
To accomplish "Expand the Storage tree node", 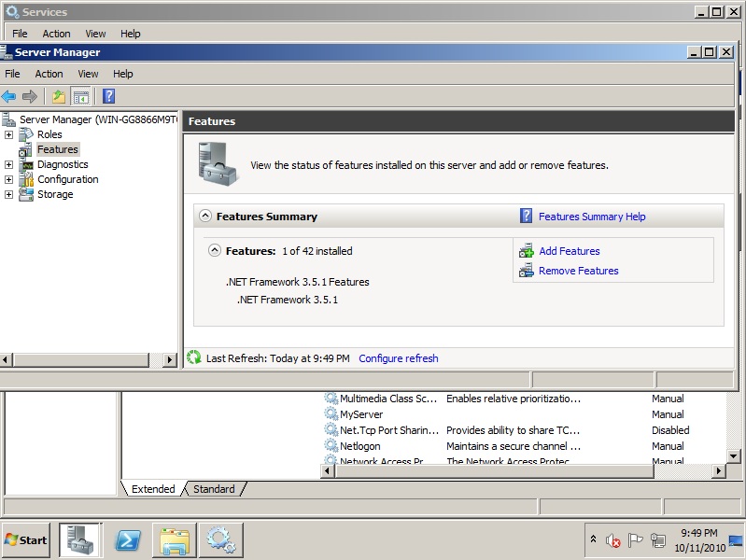I will pos(8,194).
